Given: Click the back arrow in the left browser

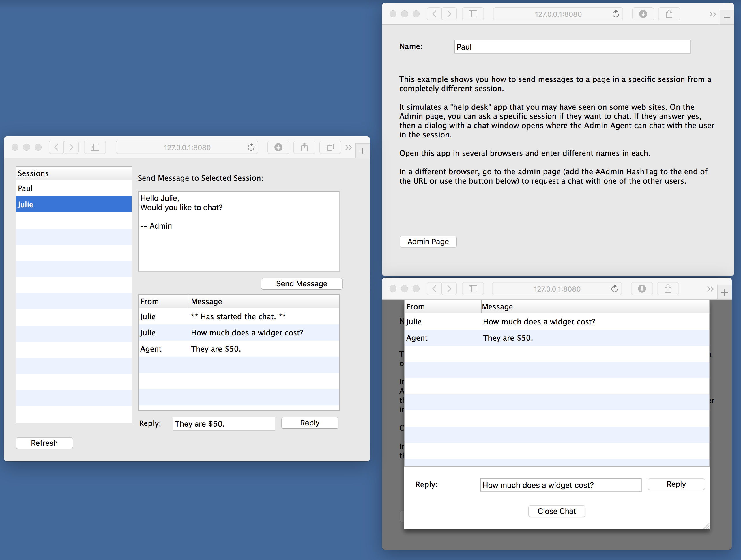Looking at the screenshot, I should pyautogui.click(x=56, y=147).
